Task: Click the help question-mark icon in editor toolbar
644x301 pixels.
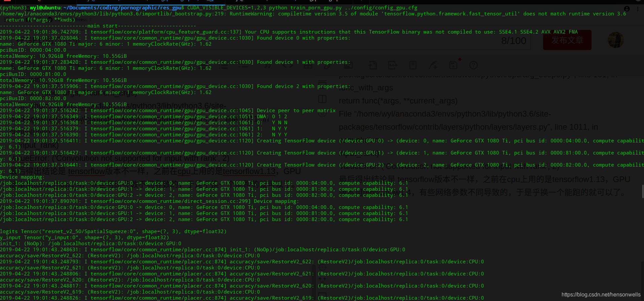Action: pyautogui.click(x=473, y=65)
